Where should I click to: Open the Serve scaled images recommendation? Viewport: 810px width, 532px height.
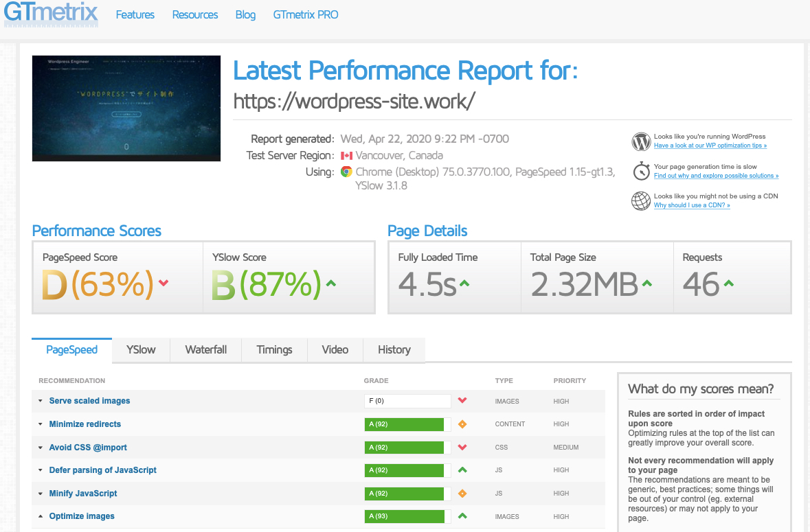(89, 401)
